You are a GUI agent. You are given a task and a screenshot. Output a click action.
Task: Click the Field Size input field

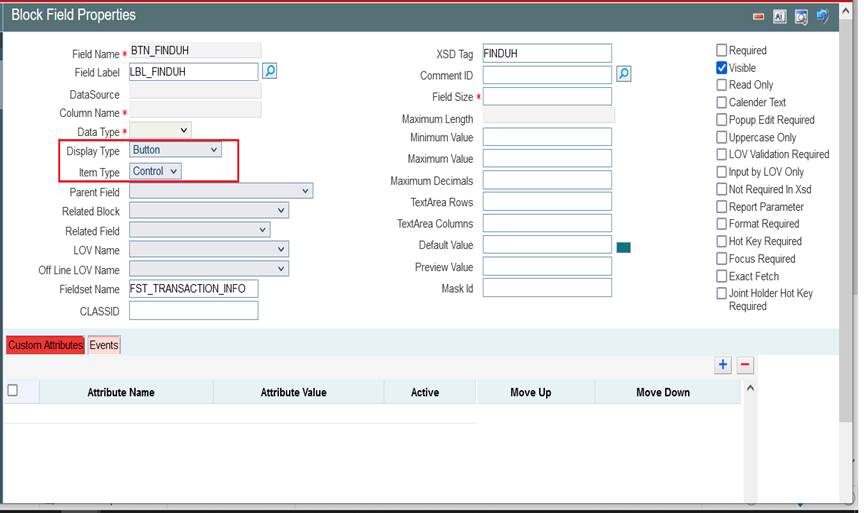coord(547,96)
